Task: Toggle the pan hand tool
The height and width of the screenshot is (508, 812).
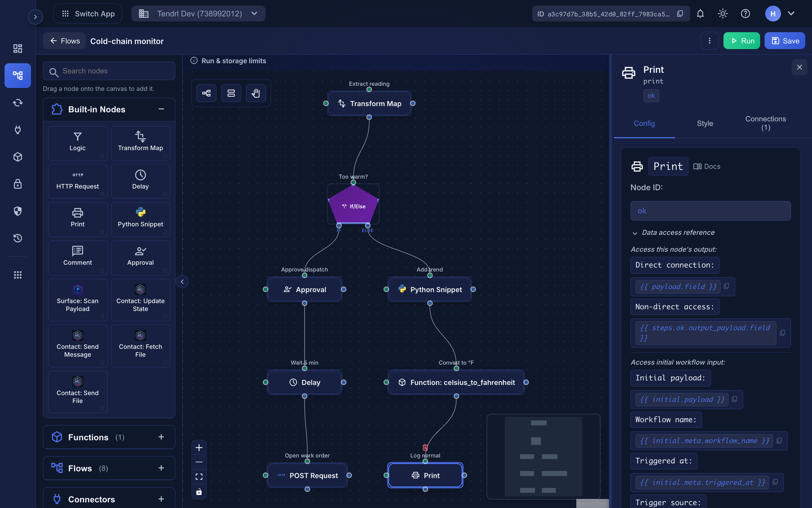Action: [256, 93]
